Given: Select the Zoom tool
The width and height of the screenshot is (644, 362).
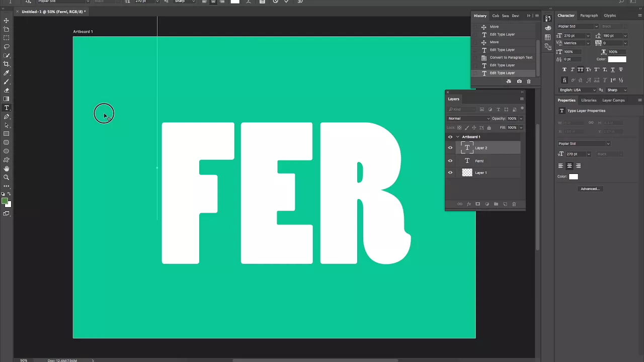Looking at the screenshot, I should pyautogui.click(x=7, y=177).
